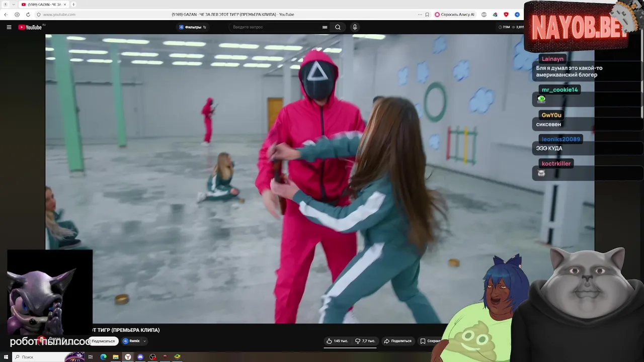Open Discord from the taskbar
The width and height of the screenshot is (644, 362).
[x=140, y=357]
